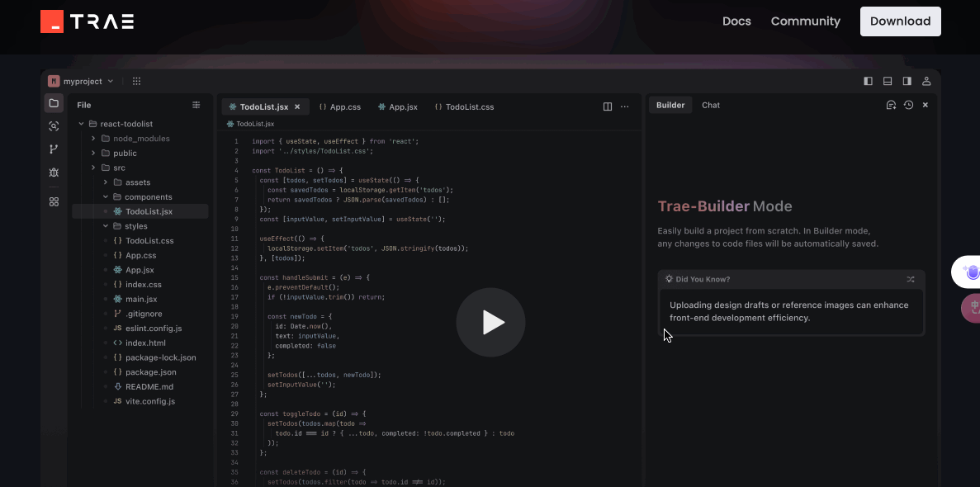The height and width of the screenshot is (487, 980).
Task: Open the Explorer folder icon in sidebar
Action: (x=54, y=103)
